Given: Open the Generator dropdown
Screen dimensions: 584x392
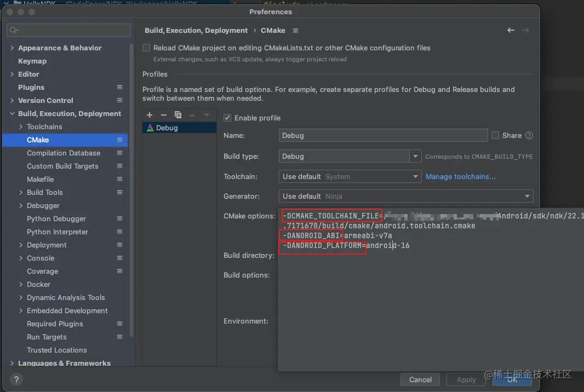Looking at the screenshot, I should pyautogui.click(x=406, y=196).
